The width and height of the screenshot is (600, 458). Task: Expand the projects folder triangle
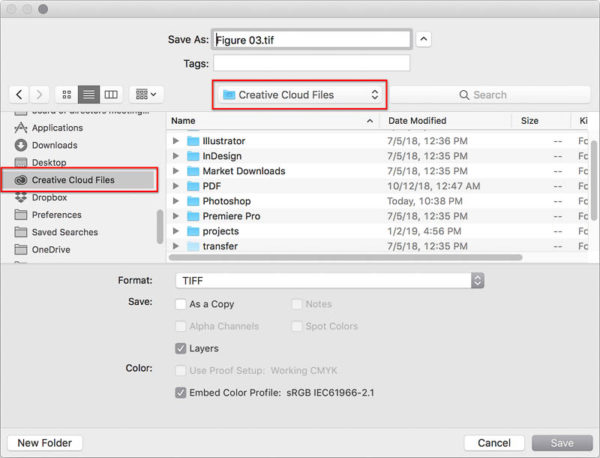point(176,231)
